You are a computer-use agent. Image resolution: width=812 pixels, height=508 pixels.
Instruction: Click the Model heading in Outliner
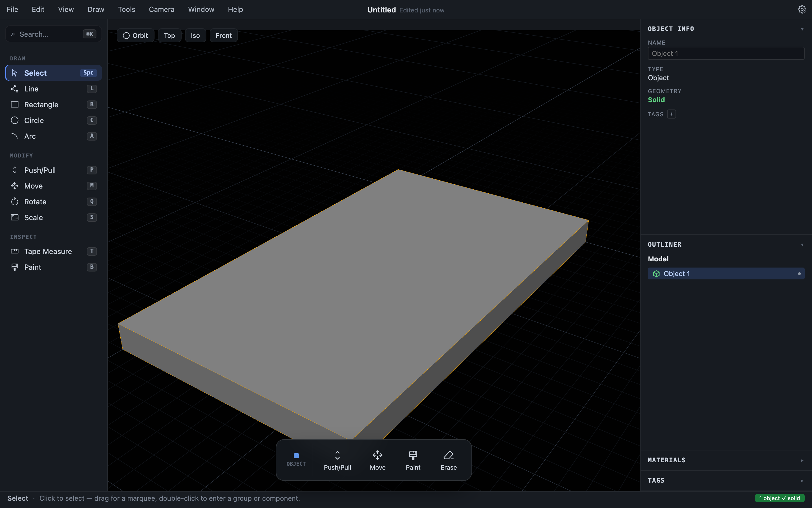pyautogui.click(x=658, y=259)
